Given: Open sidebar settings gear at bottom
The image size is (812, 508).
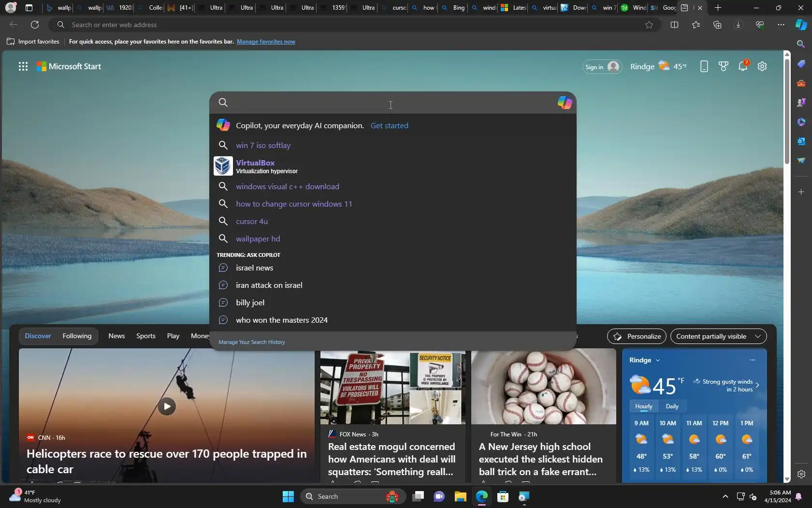Looking at the screenshot, I should tap(801, 474).
